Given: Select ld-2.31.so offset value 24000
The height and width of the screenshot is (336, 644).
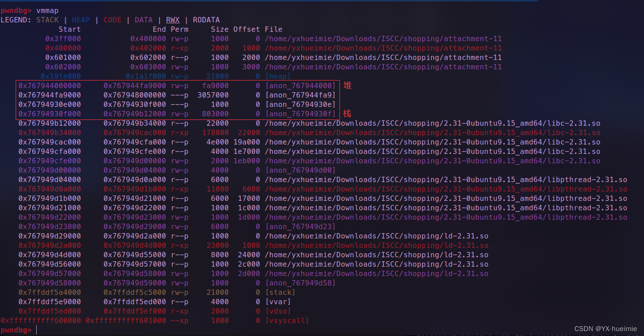Looking at the screenshot, I should pyautogui.click(x=249, y=255).
